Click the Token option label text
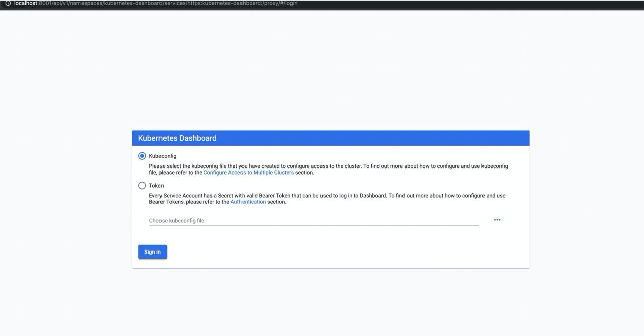The height and width of the screenshot is (336, 644). pyautogui.click(x=156, y=186)
